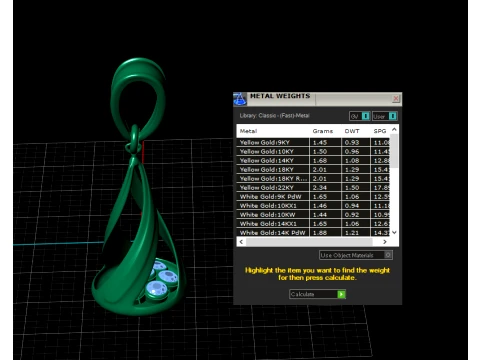Select the Yellow Gold:22KY row

coord(313,187)
